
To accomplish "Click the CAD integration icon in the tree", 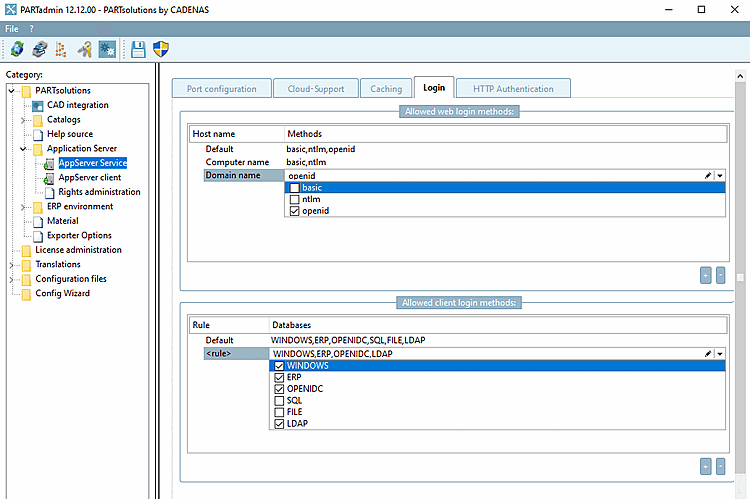I will [38, 106].
